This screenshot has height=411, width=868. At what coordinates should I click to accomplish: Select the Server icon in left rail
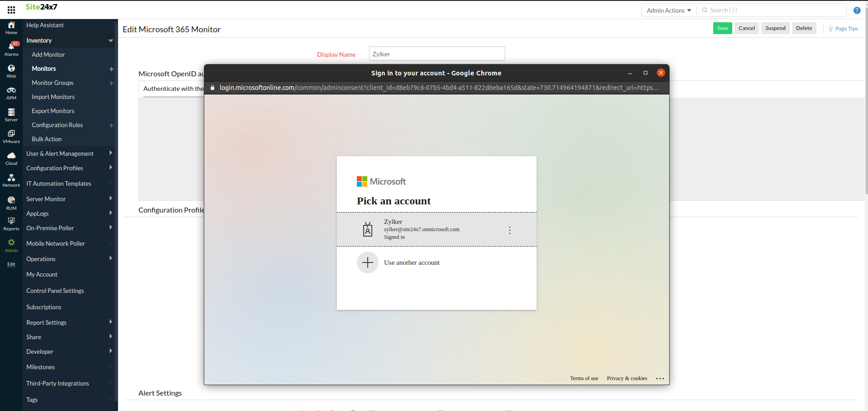11,114
